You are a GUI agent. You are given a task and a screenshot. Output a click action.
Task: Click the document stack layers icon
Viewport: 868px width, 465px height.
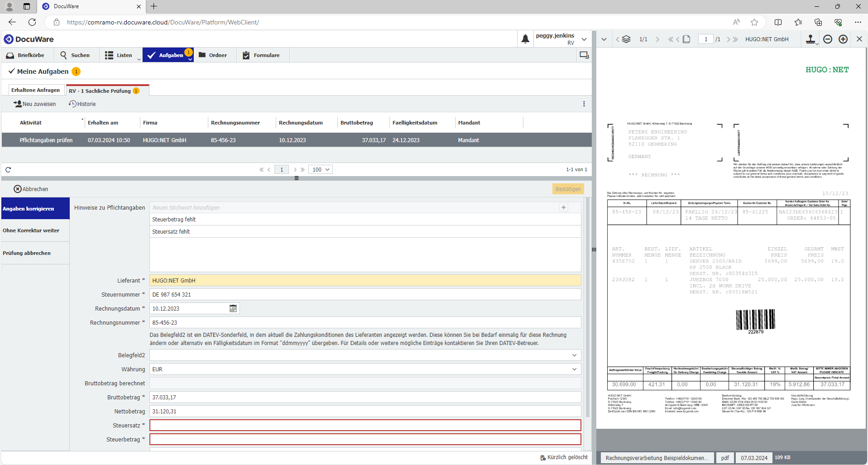(626, 39)
